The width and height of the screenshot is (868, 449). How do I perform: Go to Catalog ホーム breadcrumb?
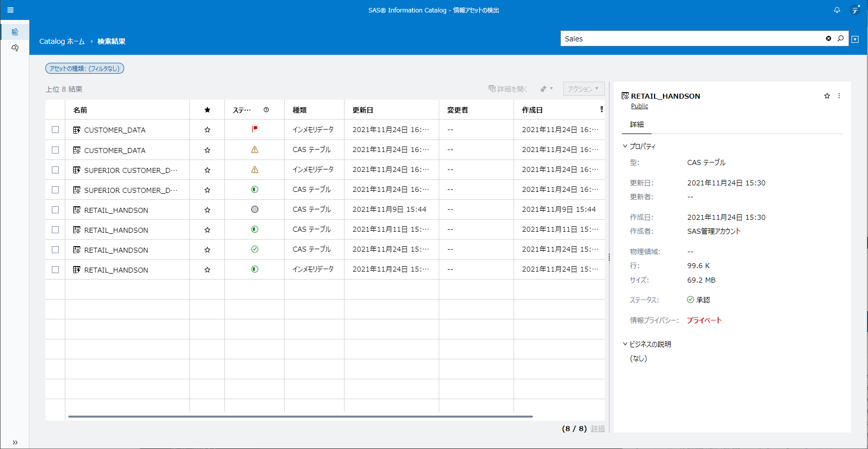point(62,41)
